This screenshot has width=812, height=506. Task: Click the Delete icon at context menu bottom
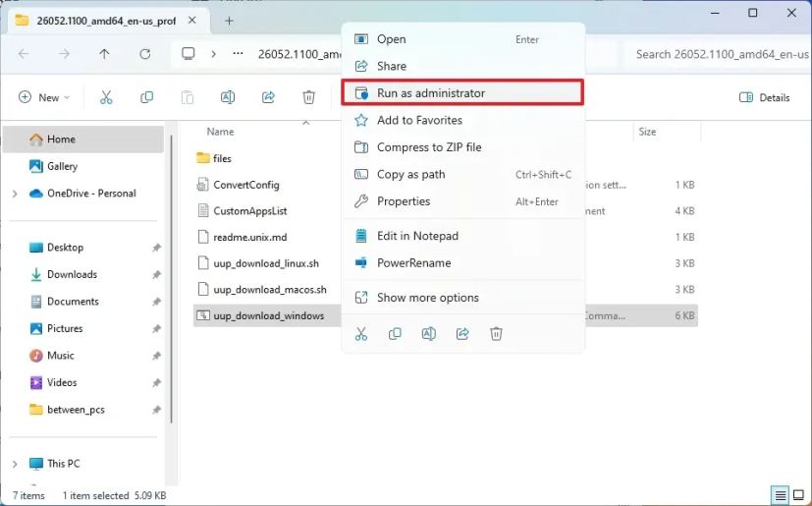coord(496,333)
